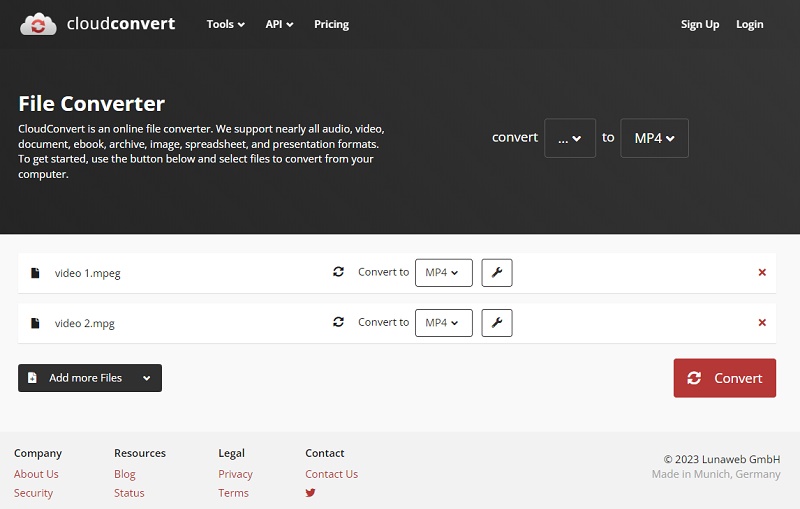Click the Convert to label for video 1.mpeg

(x=384, y=272)
